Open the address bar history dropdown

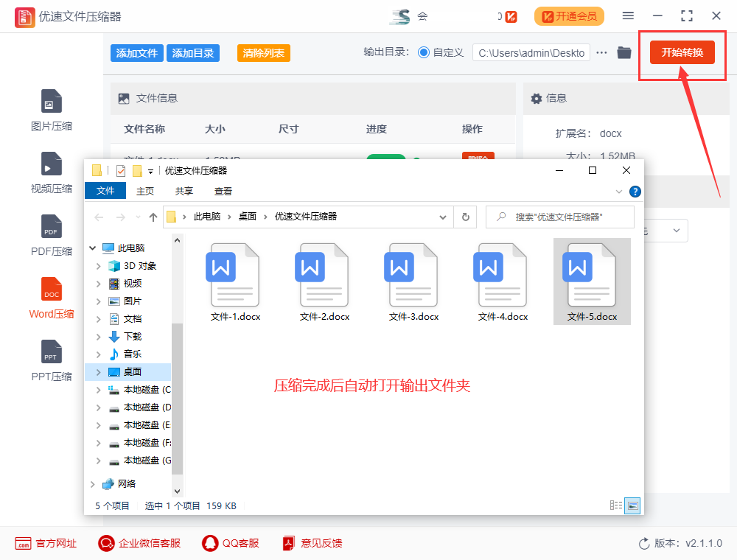(442, 217)
